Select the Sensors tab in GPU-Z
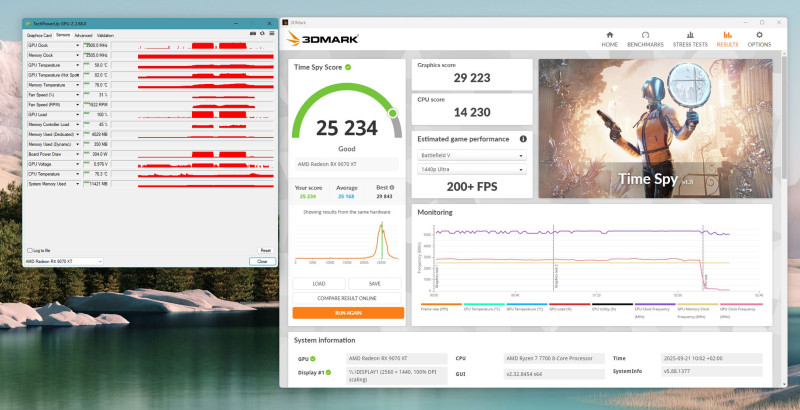 (63, 35)
